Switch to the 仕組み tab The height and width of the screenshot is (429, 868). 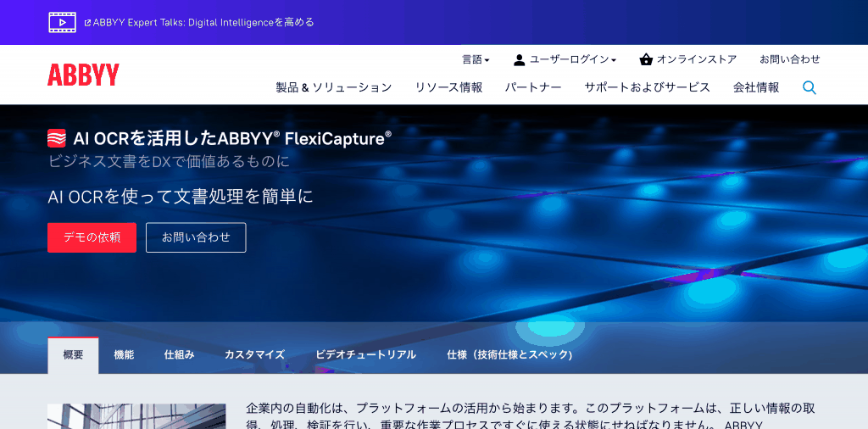180,355
